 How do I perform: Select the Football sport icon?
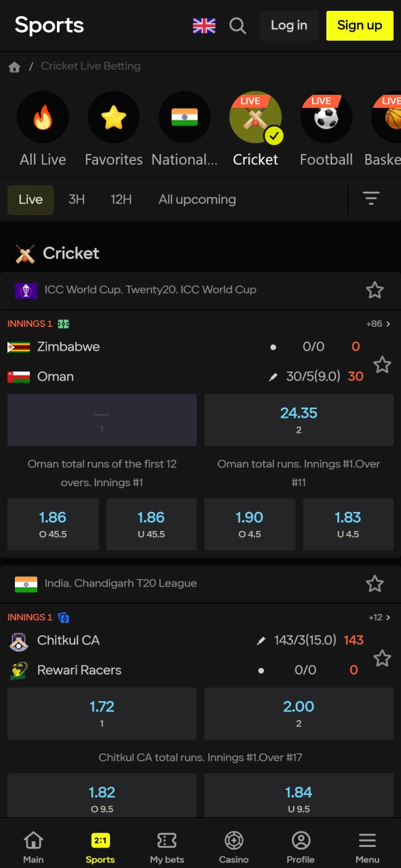326,117
